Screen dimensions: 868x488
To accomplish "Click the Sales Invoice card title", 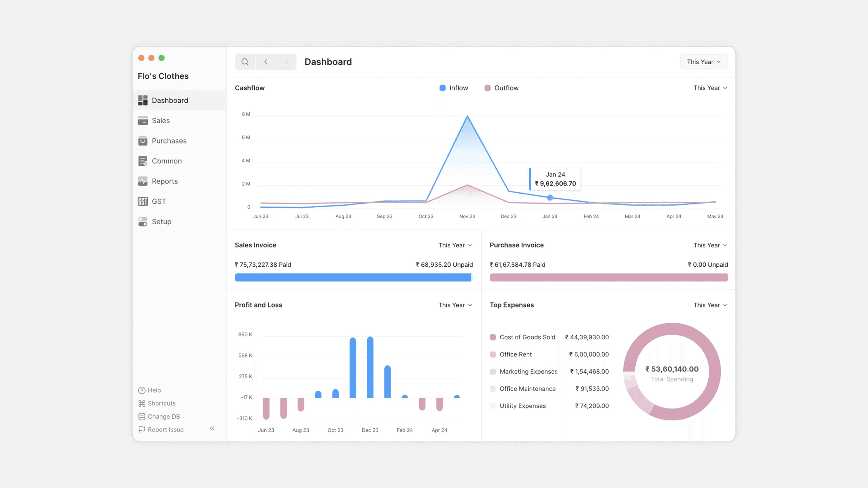I will coord(255,245).
